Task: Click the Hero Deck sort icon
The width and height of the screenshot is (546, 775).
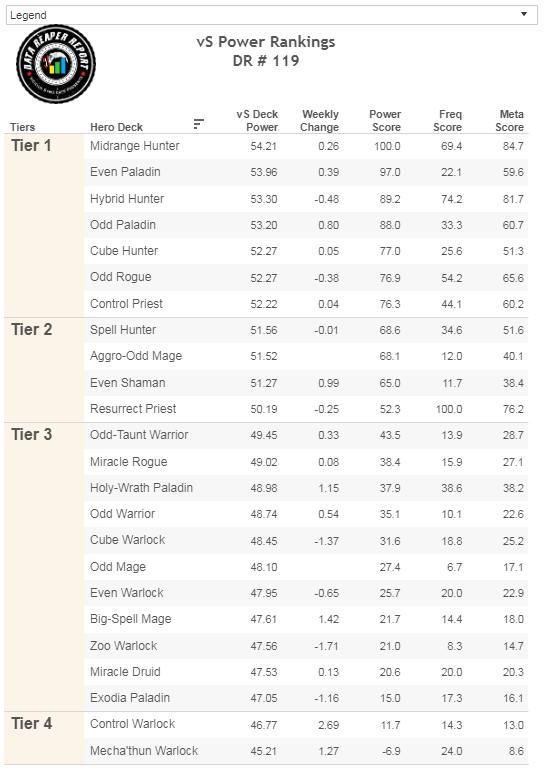Action: tap(199, 124)
